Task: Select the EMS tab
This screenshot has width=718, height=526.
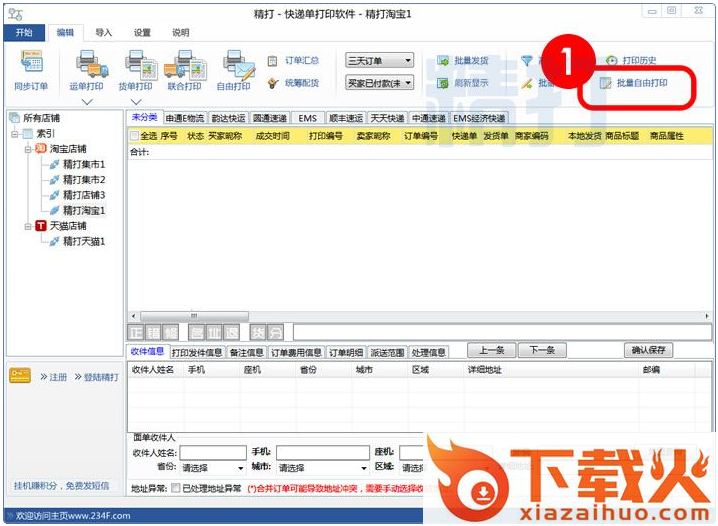Action: coord(307,118)
